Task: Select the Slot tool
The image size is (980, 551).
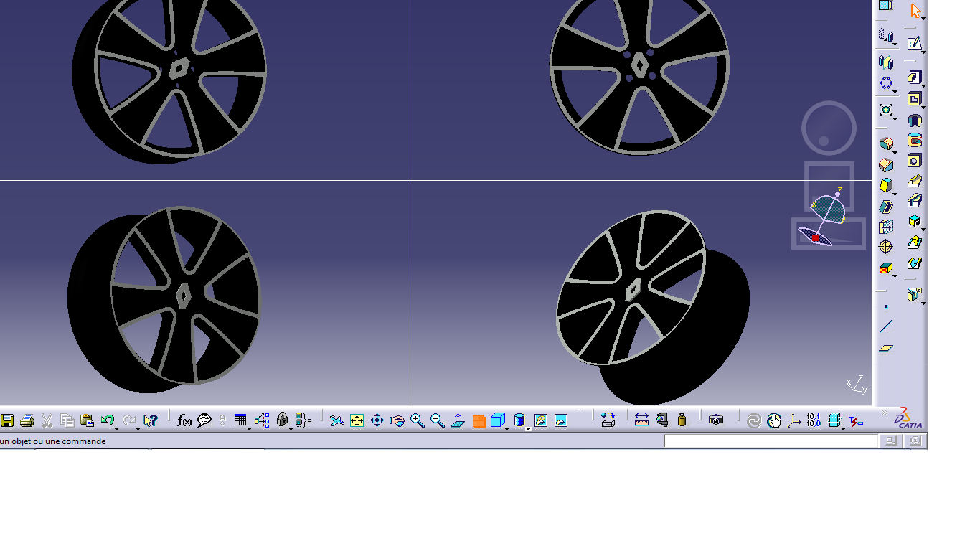Action: [914, 201]
